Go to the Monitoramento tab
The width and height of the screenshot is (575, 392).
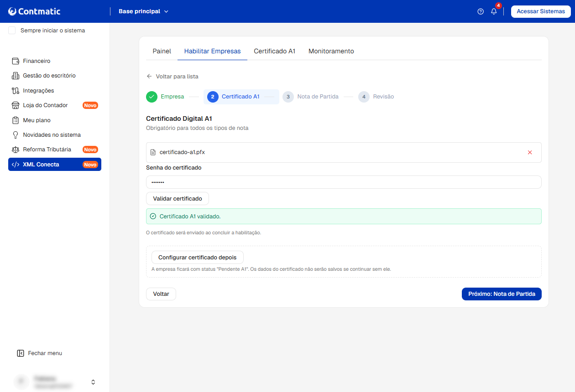[331, 51]
